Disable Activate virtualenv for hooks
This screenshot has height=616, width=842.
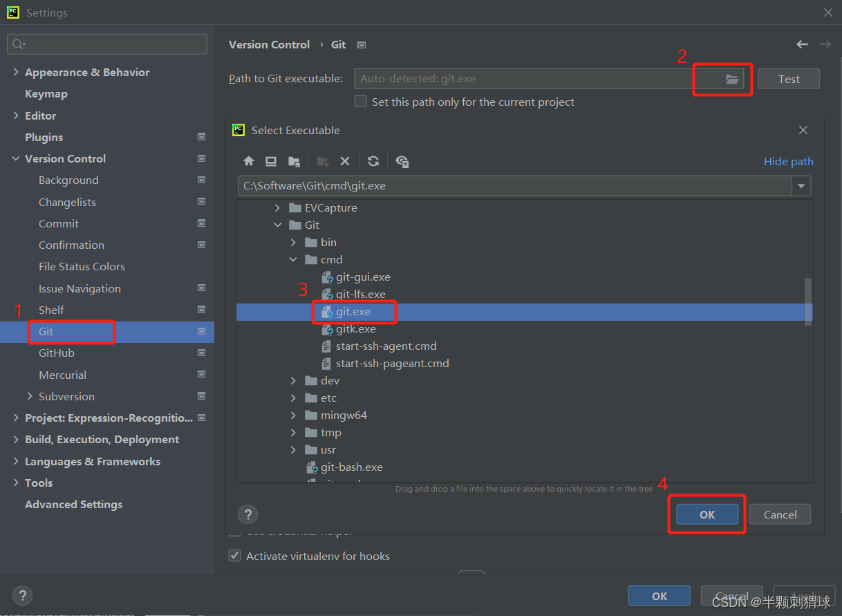pos(235,555)
